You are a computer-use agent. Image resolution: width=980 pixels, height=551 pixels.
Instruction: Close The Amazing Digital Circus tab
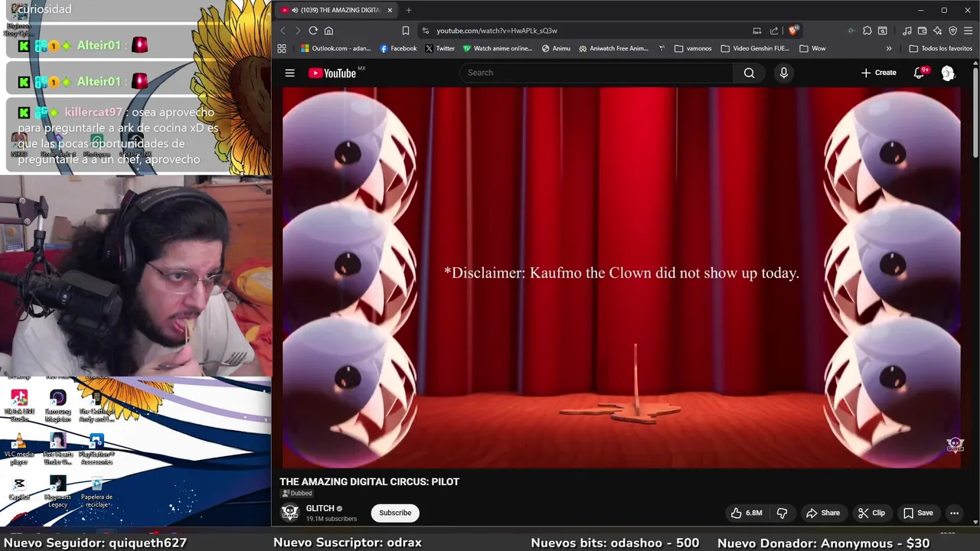(x=390, y=10)
